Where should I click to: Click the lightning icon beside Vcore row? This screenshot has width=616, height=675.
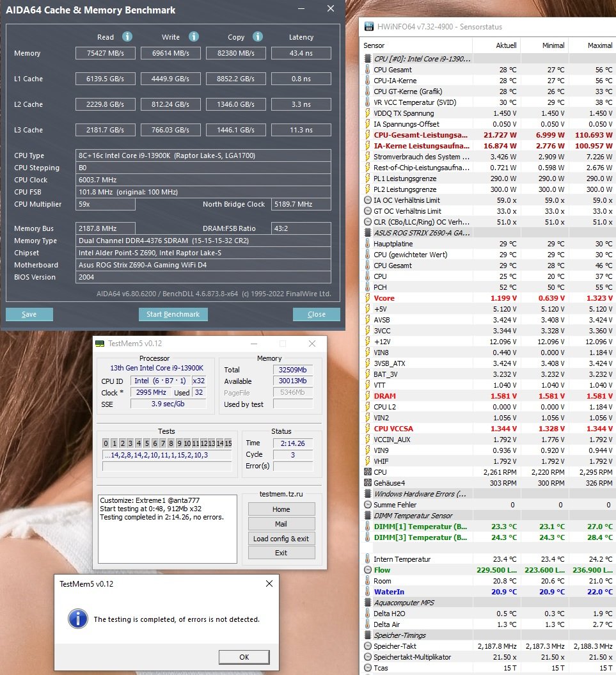click(x=368, y=298)
